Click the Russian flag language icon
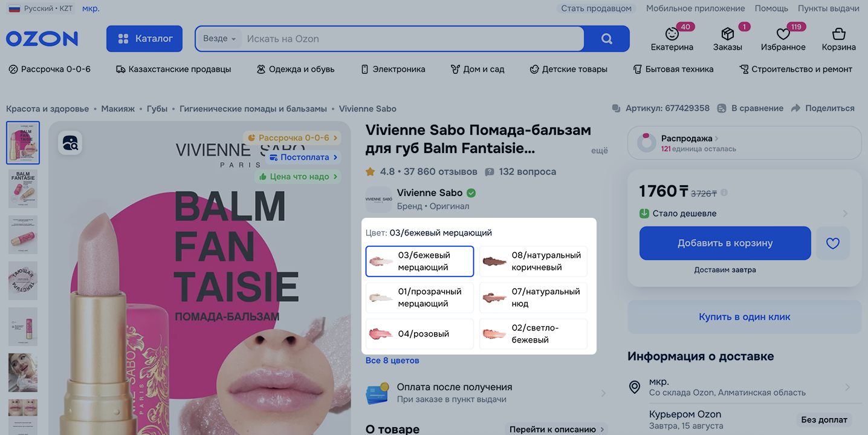The width and height of the screenshot is (868, 435). (14, 8)
